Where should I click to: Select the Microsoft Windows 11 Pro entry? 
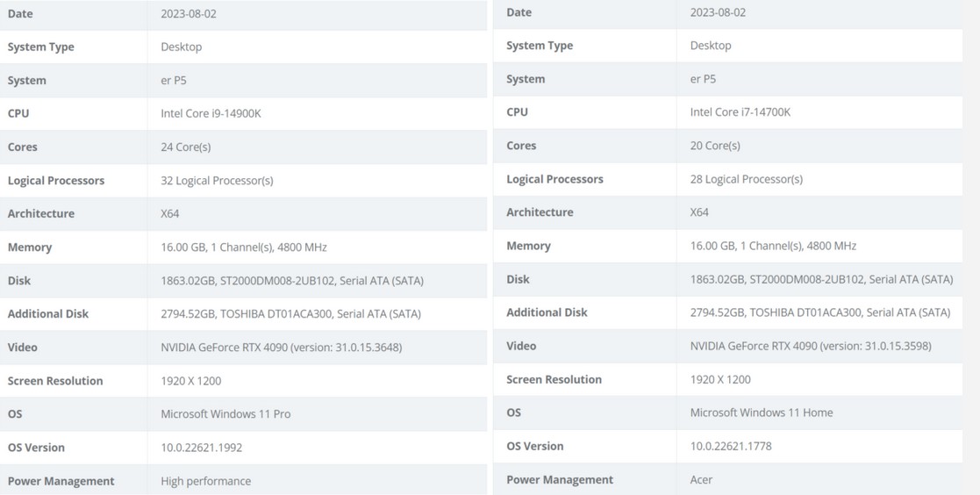pos(225,414)
